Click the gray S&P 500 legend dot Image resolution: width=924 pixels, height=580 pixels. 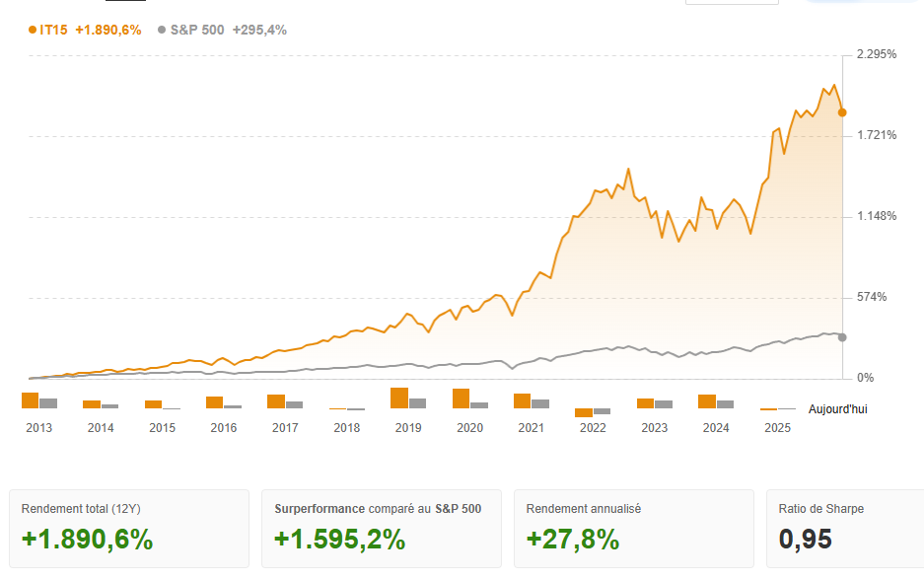[162, 30]
